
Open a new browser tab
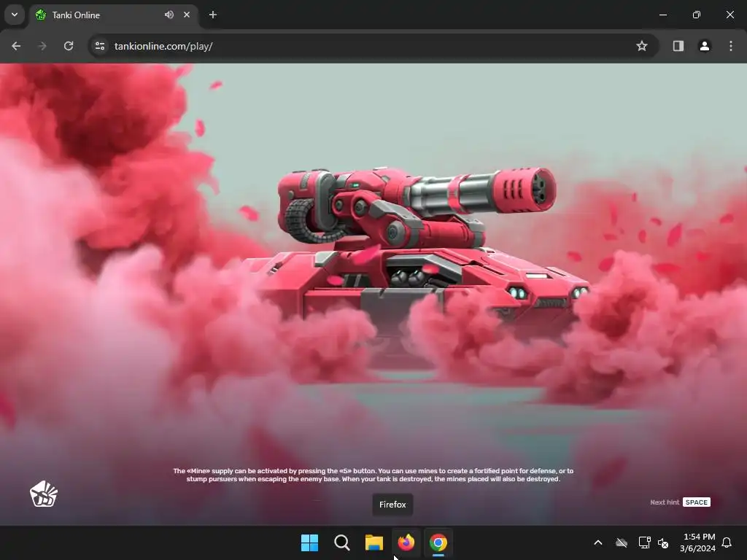point(213,15)
